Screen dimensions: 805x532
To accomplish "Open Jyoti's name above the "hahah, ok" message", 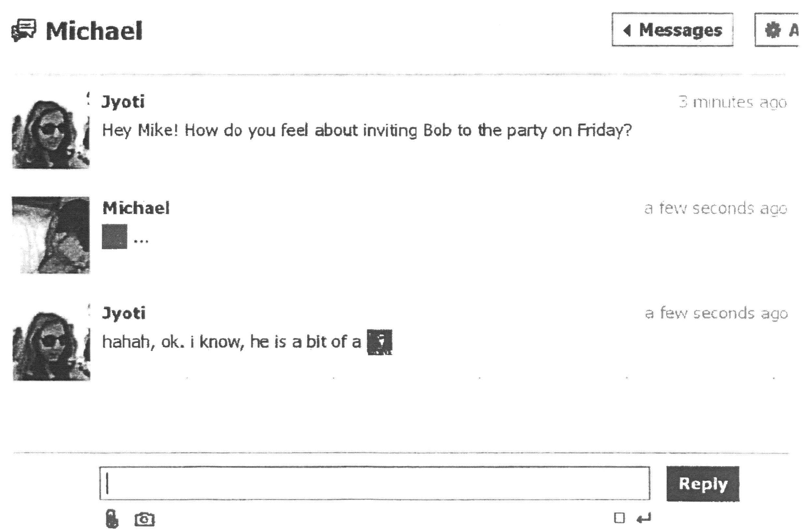I will [124, 313].
